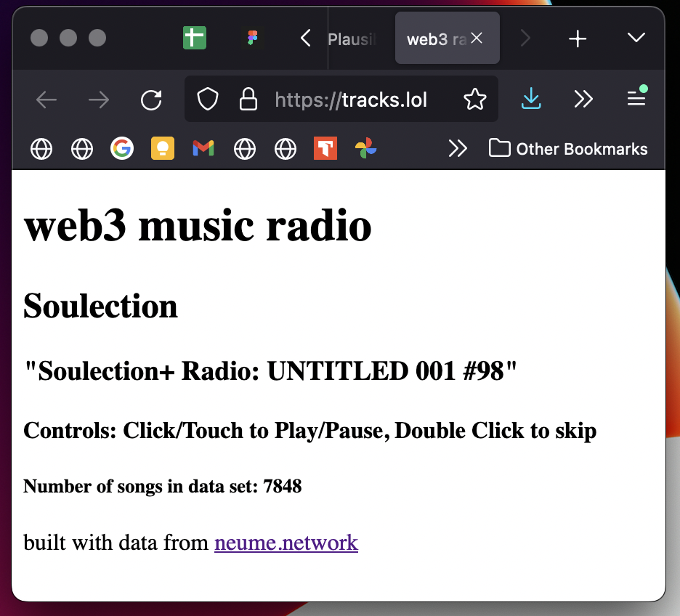Open the Google Photos pinwheel bookmark
680x616 pixels.
coord(365,148)
